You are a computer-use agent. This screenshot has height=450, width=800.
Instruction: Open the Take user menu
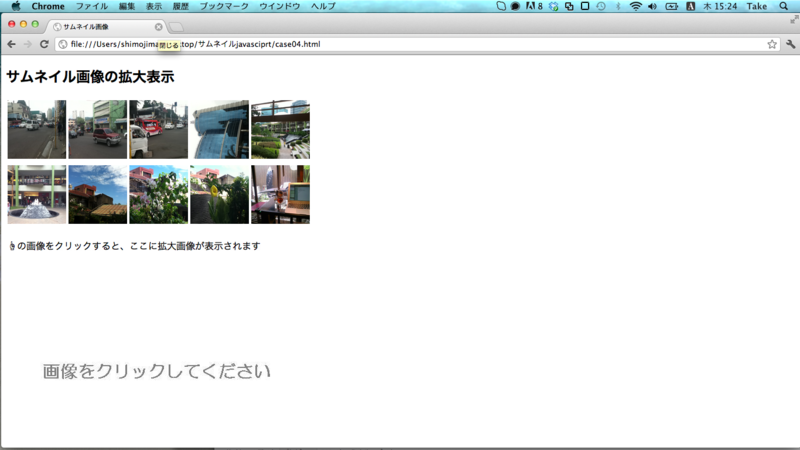pyautogui.click(x=757, y=6)
